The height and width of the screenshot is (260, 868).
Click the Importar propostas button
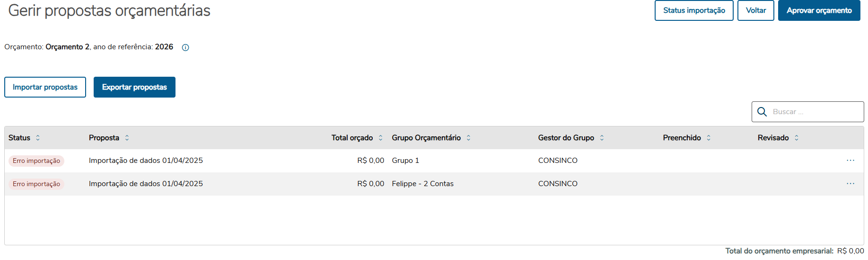coord(45,87)
